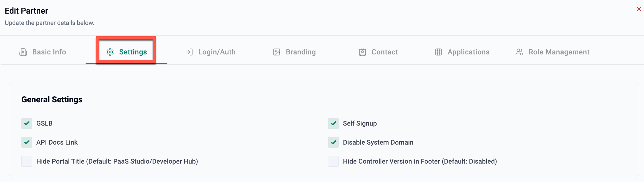644x182 pixels.
Task: Click the users icon beside Role Management
Action: (519, 52)
